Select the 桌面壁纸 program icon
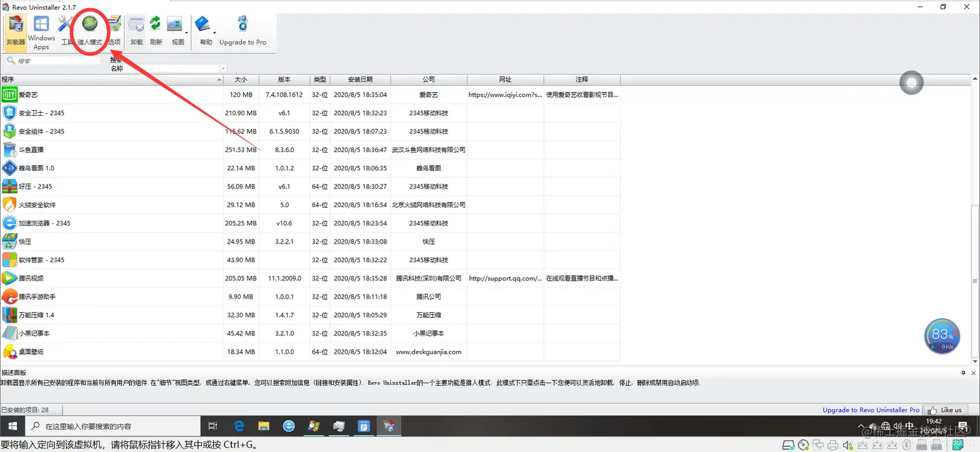The width and height of the screenshot is (980, 452). pyautogui.click(x=9, y=352)
